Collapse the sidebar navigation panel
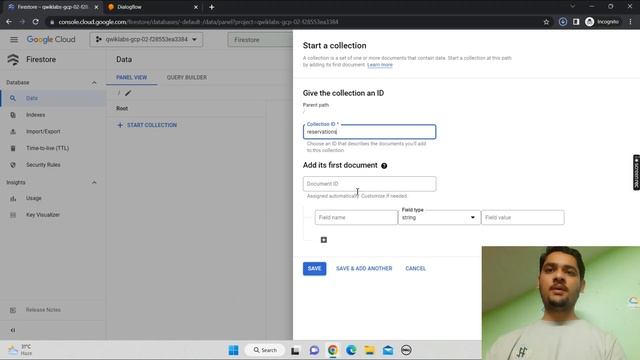640x360 pixels. pyautogui.click(x=13, y=330)
